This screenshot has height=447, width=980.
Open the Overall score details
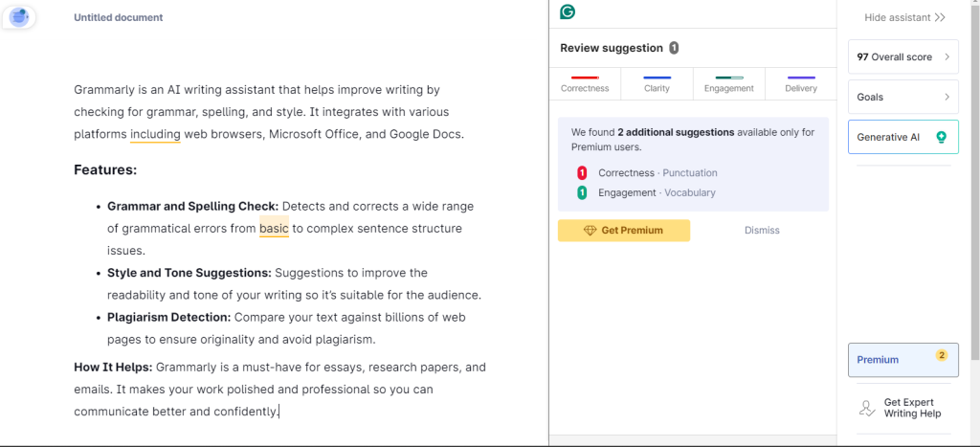903,56
